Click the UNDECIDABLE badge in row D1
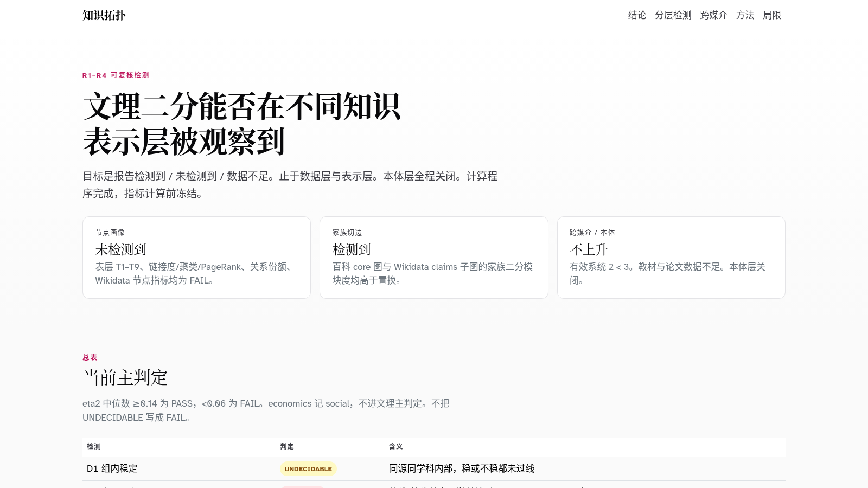This screenshot has height=488, width=868. tap(308, 469)
